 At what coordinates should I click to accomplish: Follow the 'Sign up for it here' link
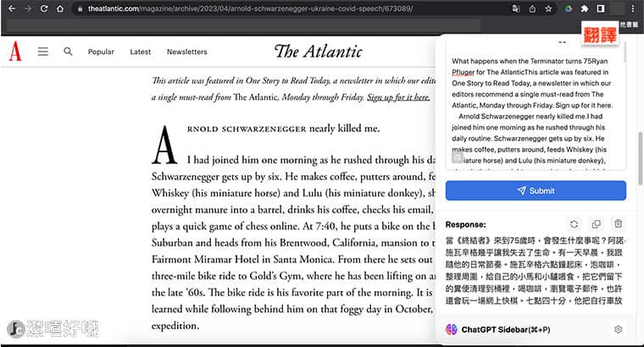coord(398,97)
